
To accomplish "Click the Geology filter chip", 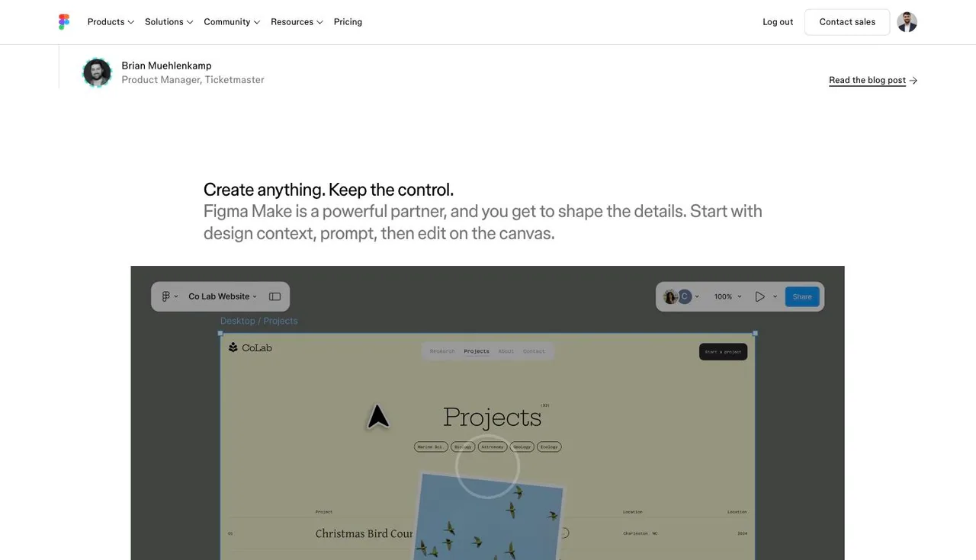I will click(x=522, y=446).
